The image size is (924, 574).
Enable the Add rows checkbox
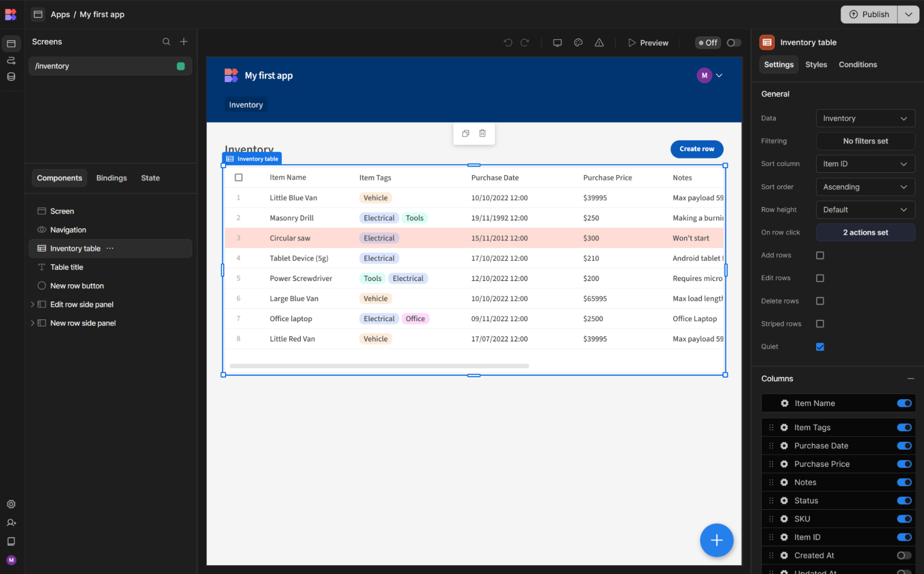[x=820, y=255]
